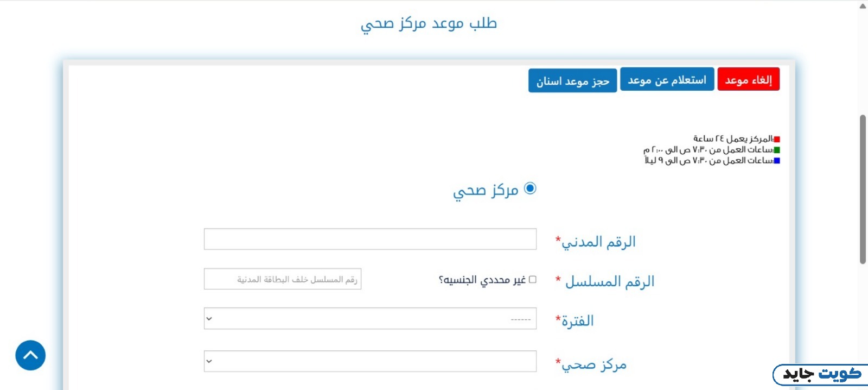
Task: Click the scrollbar up arrow
Action: click(863, 6)
